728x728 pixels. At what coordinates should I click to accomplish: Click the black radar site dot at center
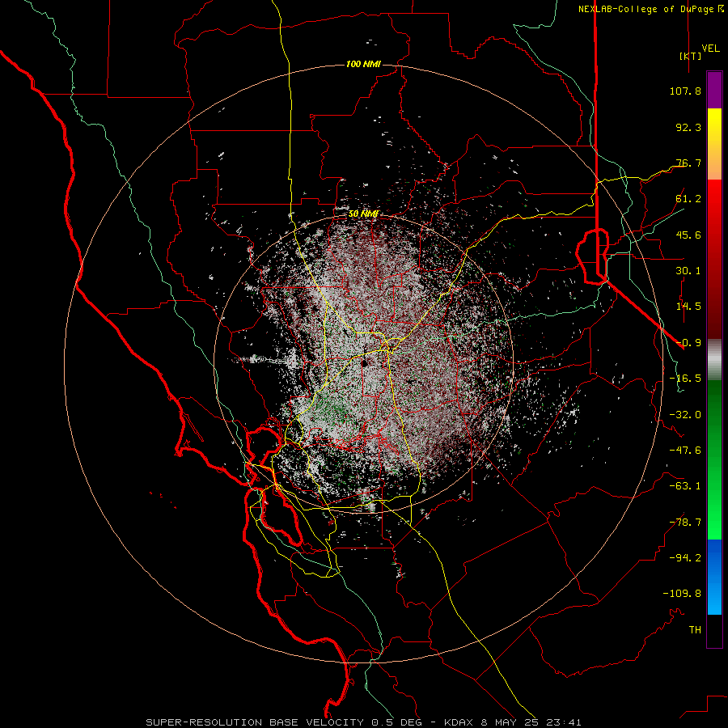point(365,363)
